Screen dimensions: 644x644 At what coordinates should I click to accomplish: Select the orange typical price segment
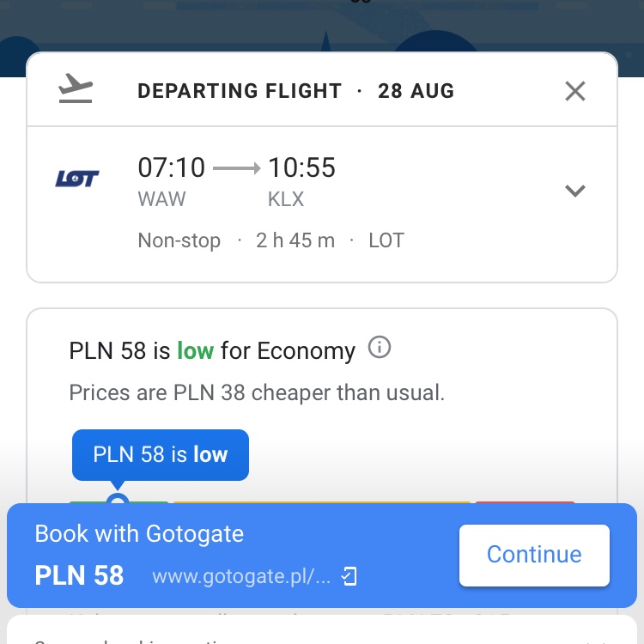(x=322, y=502)
